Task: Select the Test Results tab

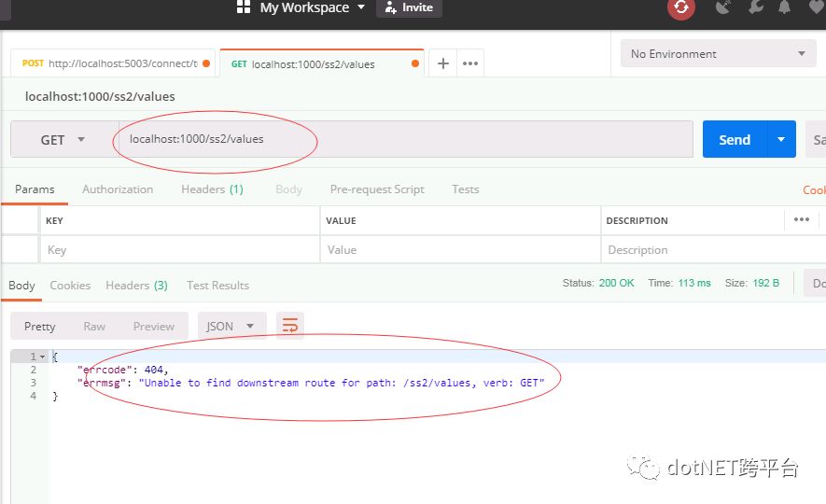Action: pos(218,286)
